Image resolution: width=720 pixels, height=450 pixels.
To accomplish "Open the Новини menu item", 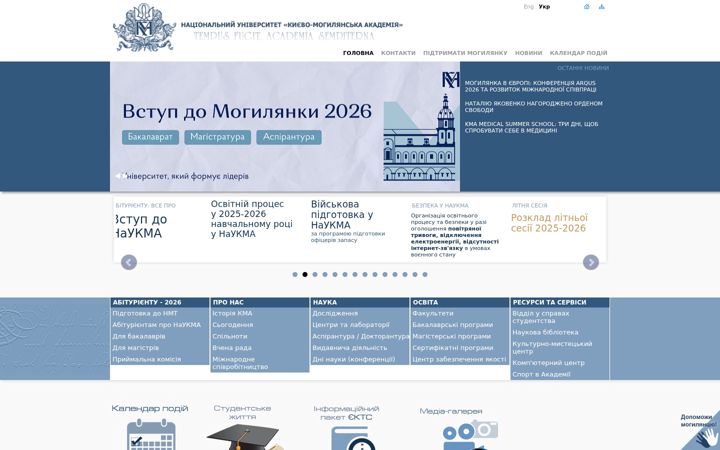I will (x=529, y=53).
